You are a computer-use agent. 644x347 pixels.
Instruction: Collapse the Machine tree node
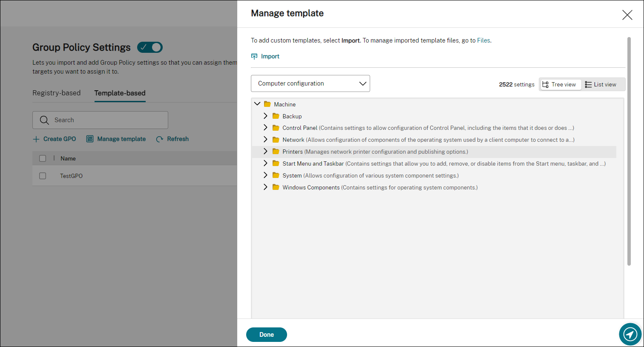pos(257,104)
